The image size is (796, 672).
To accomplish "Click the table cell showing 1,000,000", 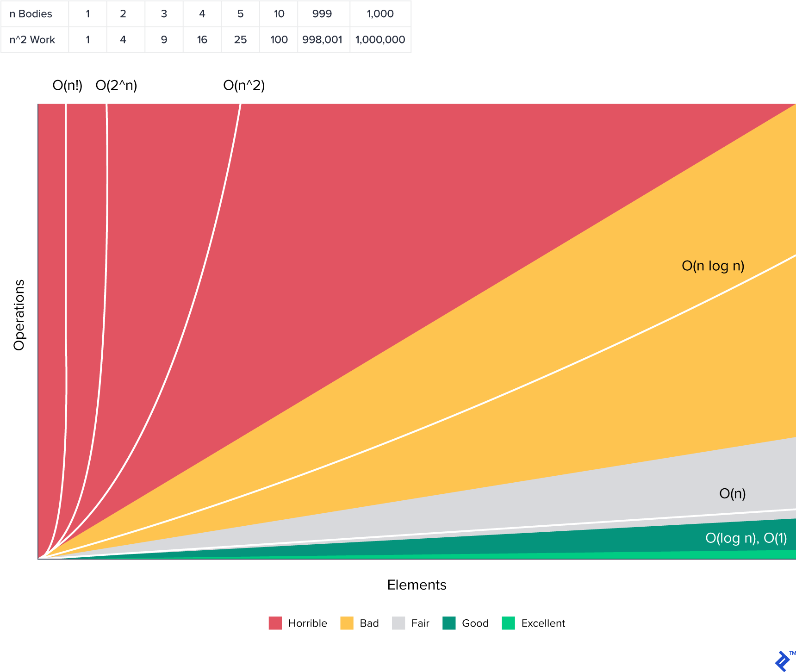I will click(380, 40).
